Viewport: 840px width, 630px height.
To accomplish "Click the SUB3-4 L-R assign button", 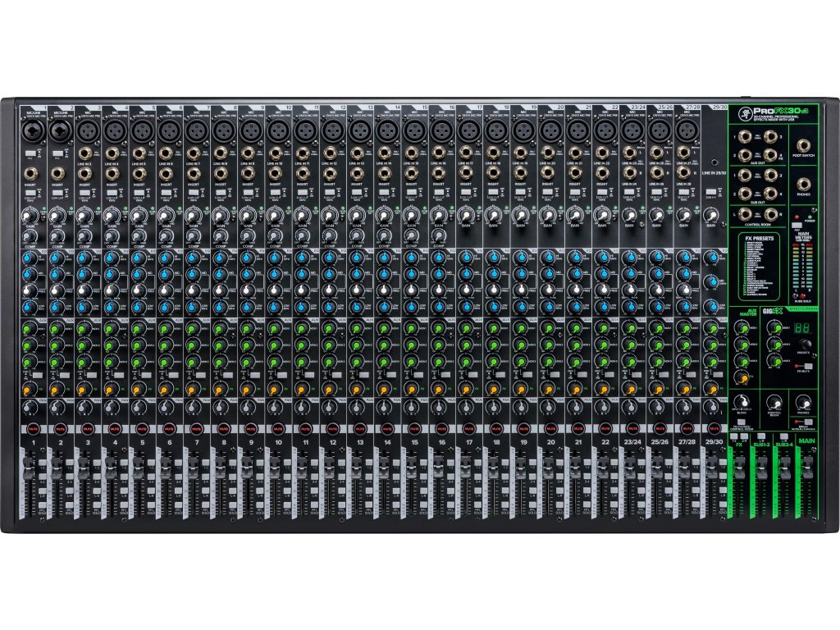I will point(784,438).
